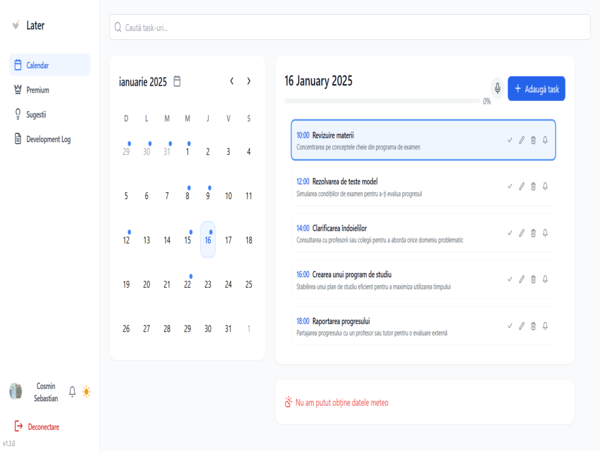This screenshot has height=451, width=600.
Task: Edit the Clarificarea îndoielilor task
Action: tap(522, 233)
